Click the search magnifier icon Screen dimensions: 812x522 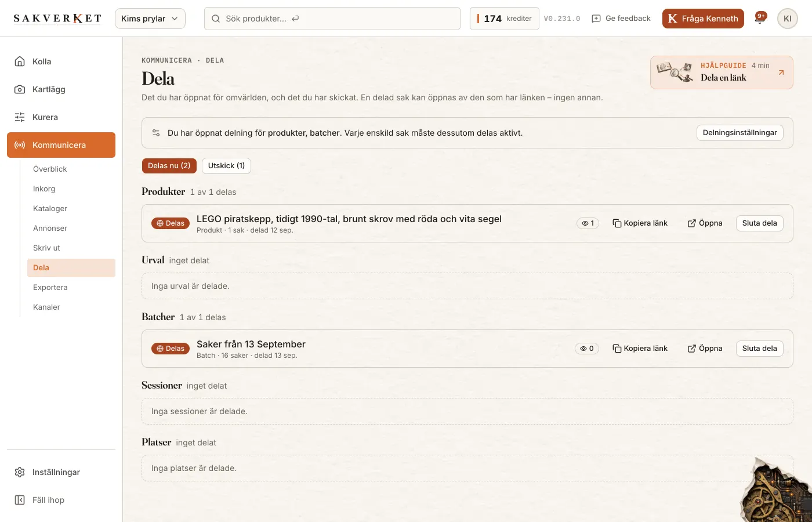click(216, 19)
